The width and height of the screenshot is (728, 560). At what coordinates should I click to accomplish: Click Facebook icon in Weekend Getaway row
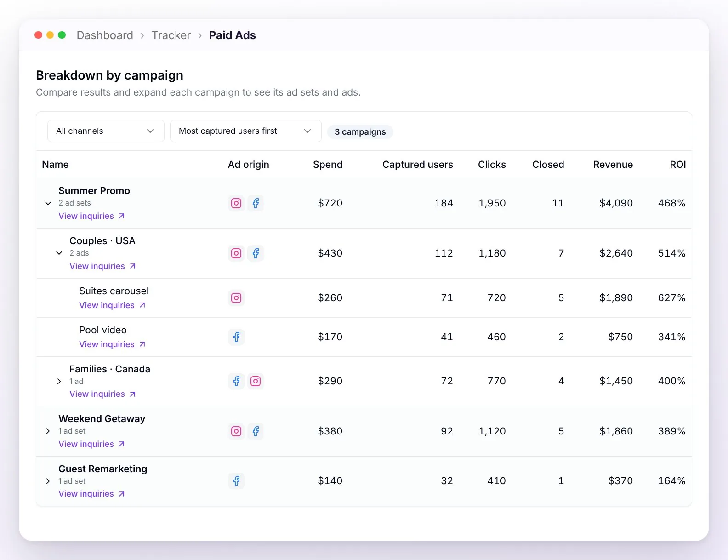(x=256, y=431)
